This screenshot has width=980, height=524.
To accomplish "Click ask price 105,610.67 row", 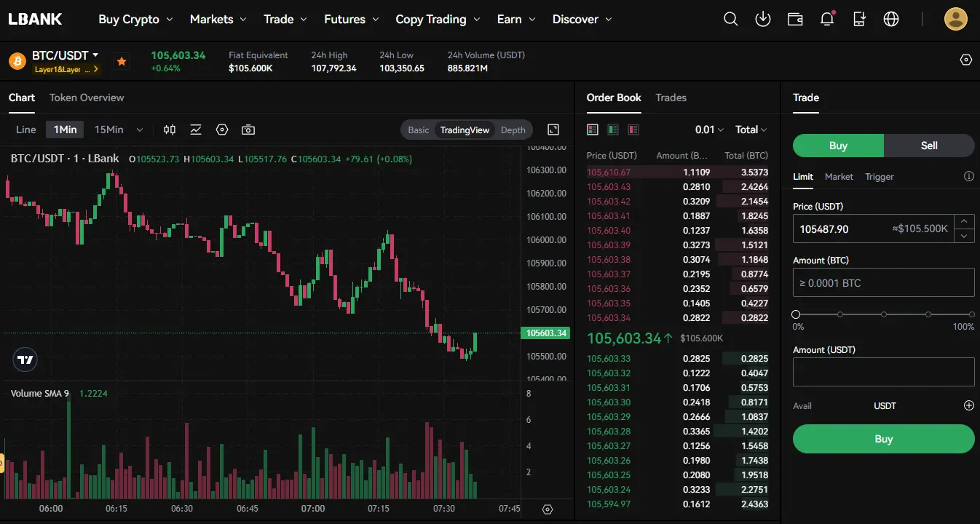I will click(x=677, y=172).
